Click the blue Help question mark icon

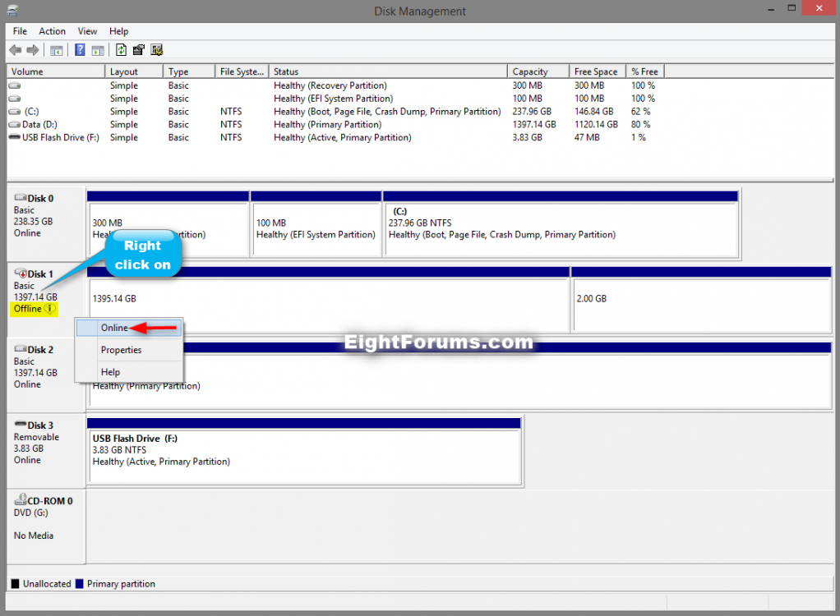click(79, 49)
